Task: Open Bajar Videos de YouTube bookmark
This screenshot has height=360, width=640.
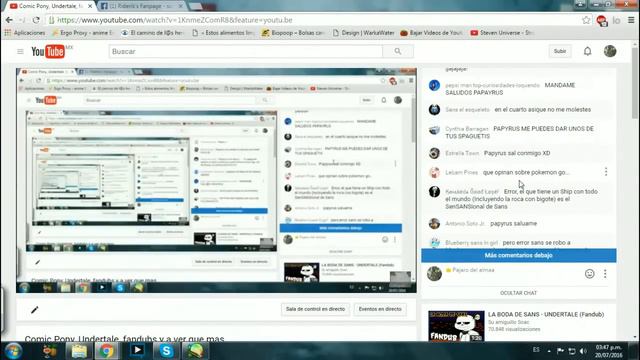Action: pos(431,33)
